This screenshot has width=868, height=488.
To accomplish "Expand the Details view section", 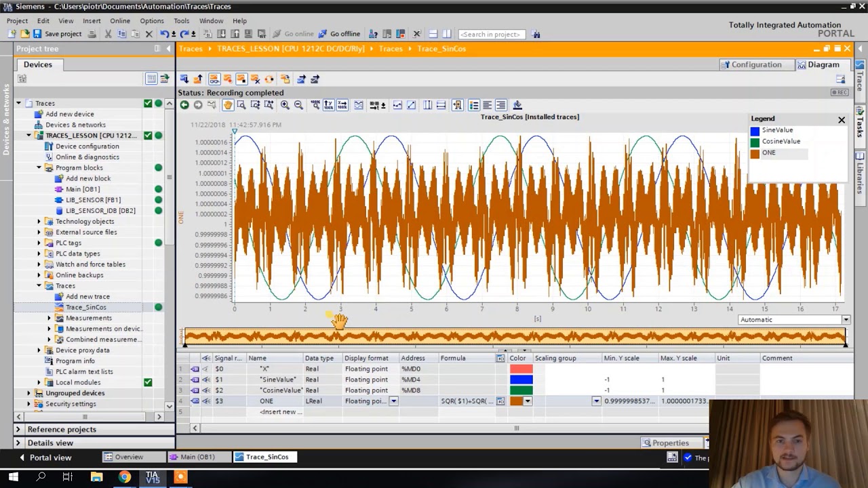I will pos(18,443).
